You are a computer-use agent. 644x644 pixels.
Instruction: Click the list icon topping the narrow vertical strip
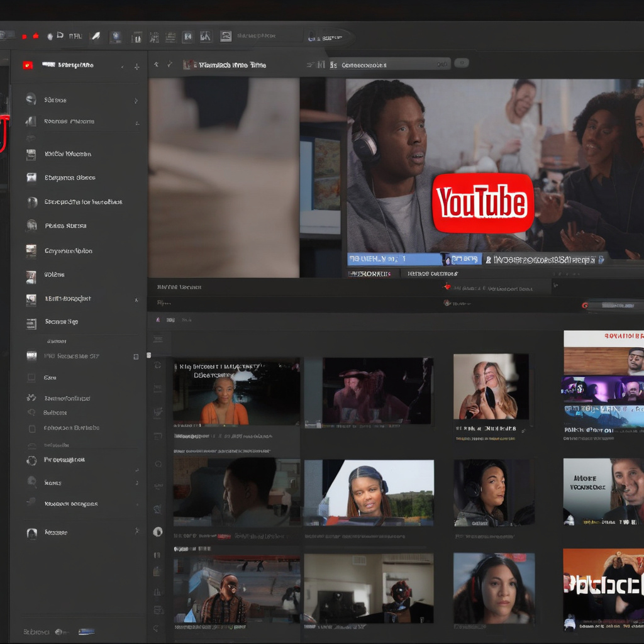point(158,339)
